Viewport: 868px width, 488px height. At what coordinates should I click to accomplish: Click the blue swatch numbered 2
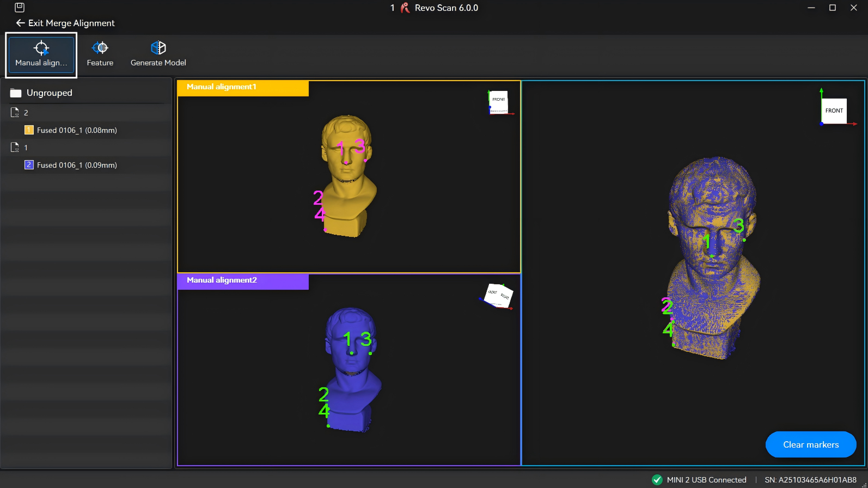(29, 165)
